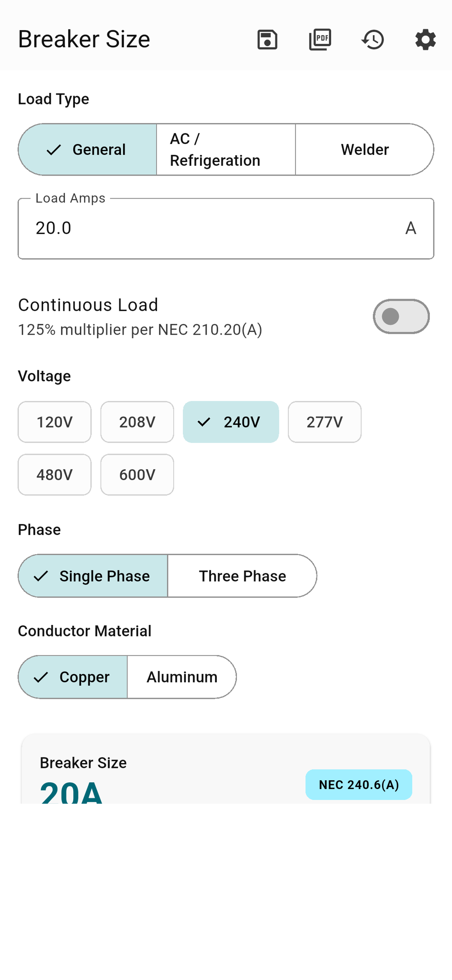The width and height of the screenshot is (452, 980).
Task: Deselect the 240V voltage chip
Action: (231, 422)
